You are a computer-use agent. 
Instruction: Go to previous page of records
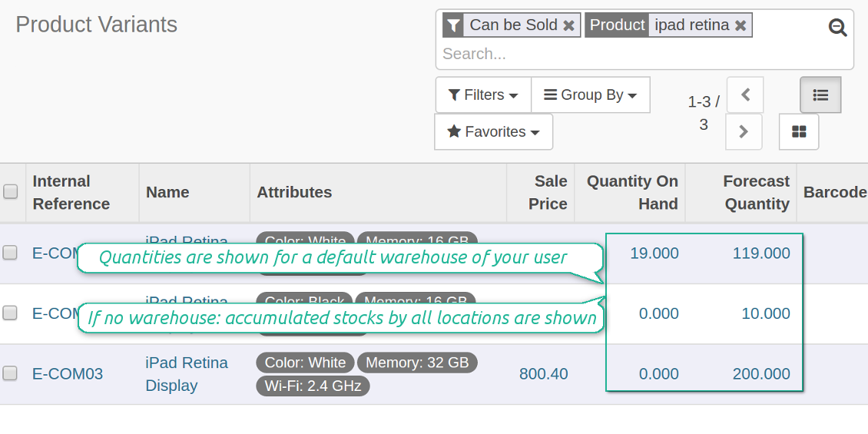point(745,95)
